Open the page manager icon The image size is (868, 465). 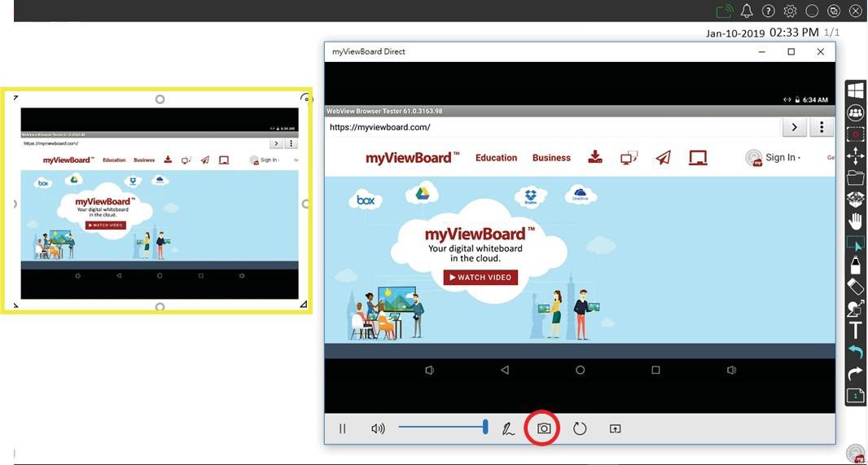coord(856,395)
